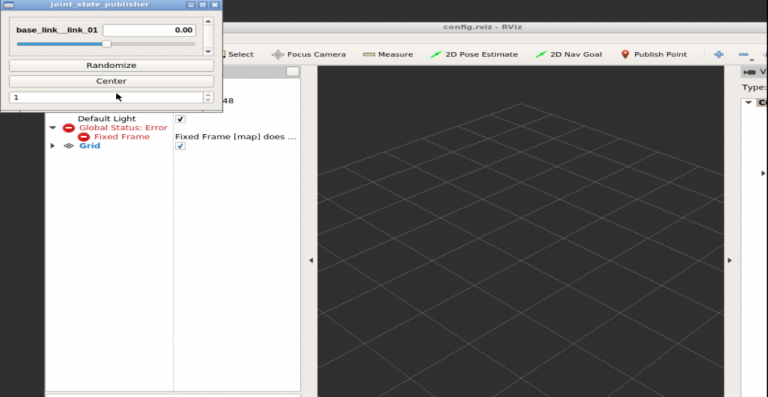768x397 pixels.
Task: Click the Select tool in toolbar
Action: point(239,54)
